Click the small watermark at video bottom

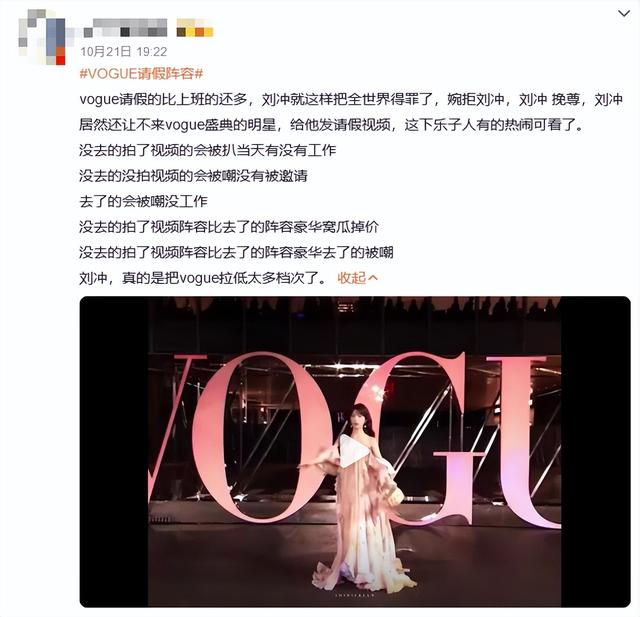click(x=354, y=595)
